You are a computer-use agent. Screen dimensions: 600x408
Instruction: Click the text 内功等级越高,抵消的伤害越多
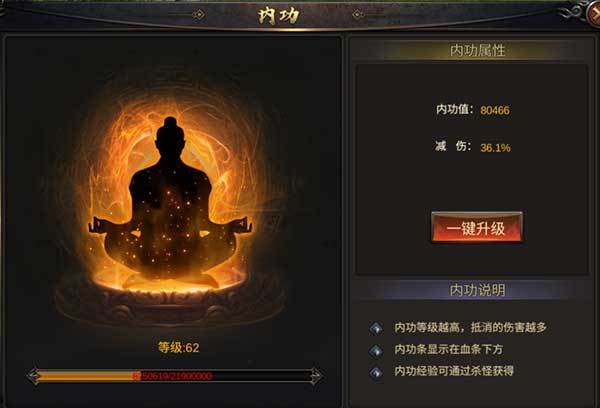pos(471,328)
